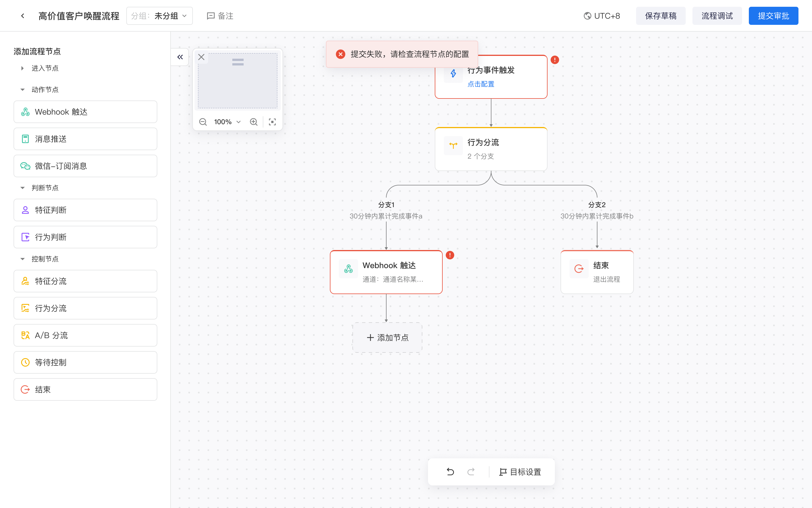Select the 结束 canvas node
This screenshot has height=508, width=812.
click(x=597, y=272)
